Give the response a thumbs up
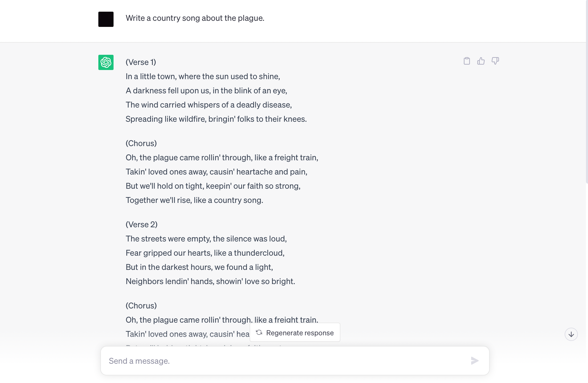The image size is (588, 383). coord(481,61)
